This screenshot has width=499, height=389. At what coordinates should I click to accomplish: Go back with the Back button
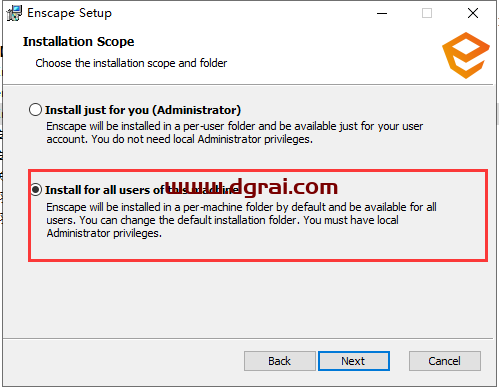(x=280, y=361)
